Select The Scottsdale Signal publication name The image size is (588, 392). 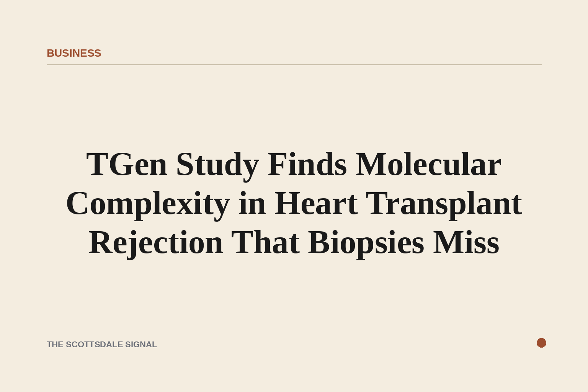pos(102,345)
